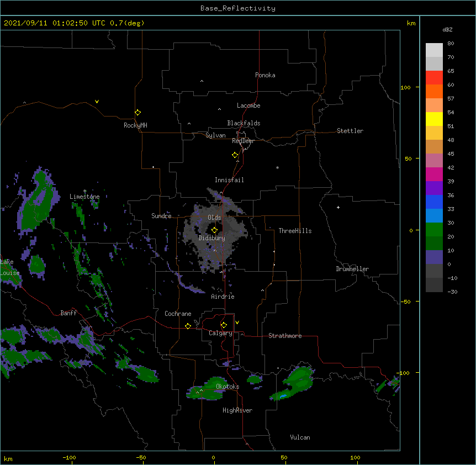The width and height of the screenshot is (476, 465).
Task: Click the Cochrane label
Action: click(x=178, y=314)
